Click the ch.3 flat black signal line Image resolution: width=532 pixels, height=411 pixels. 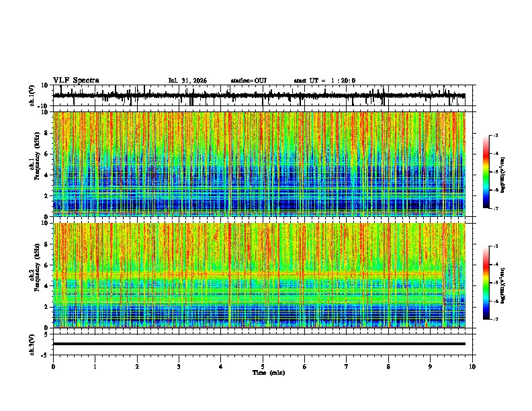click(x=259, y=344)
